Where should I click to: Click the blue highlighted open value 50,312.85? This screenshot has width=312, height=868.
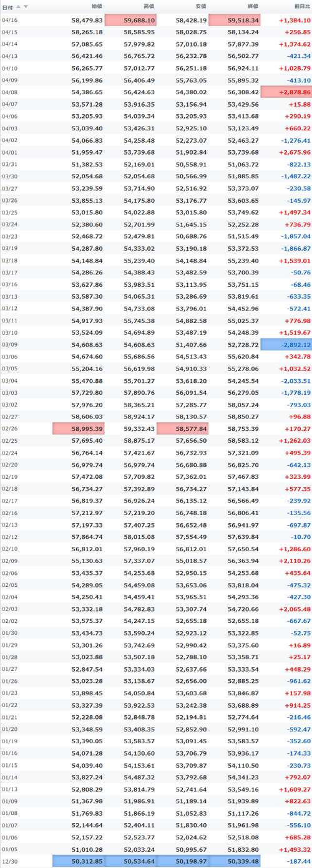point(79,861)
